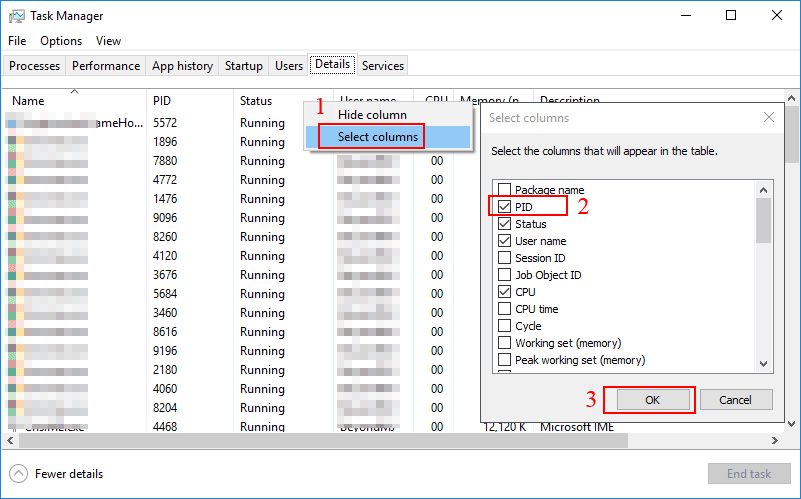
Task: Open the File menu
Action: 17,41
